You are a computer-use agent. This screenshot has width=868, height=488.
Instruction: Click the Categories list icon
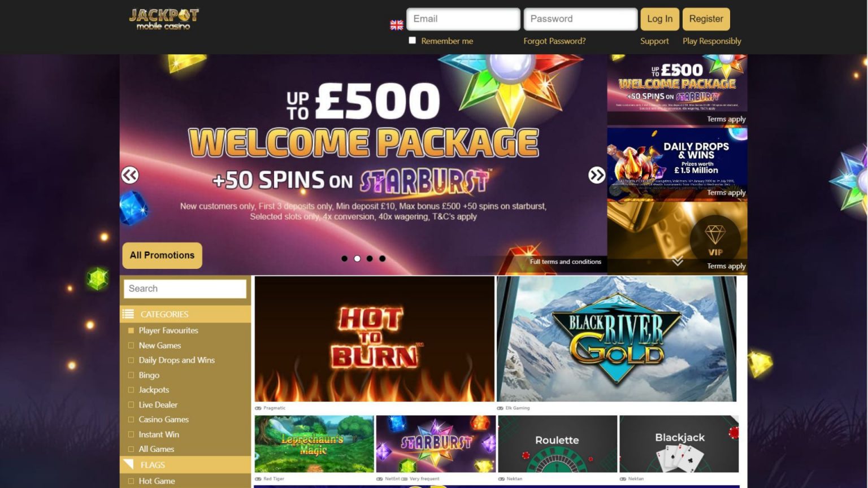129,314
